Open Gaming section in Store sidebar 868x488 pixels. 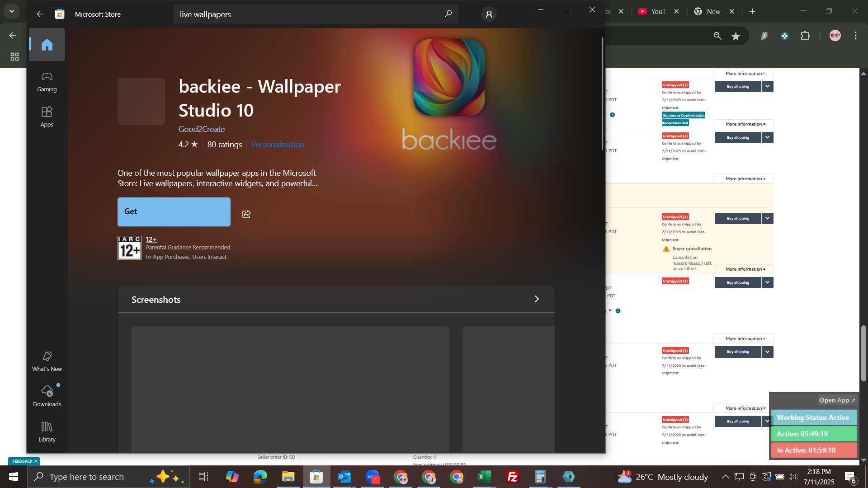pos(47,82)
